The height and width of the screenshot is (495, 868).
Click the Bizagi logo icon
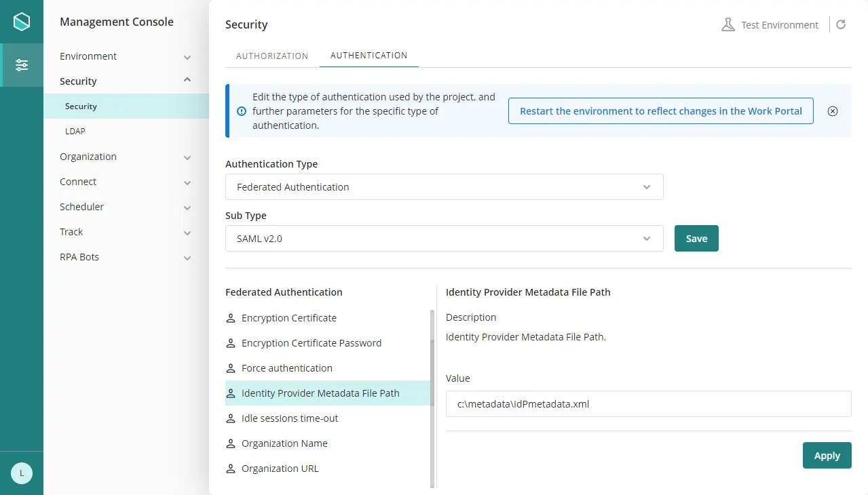click(22, 22)
